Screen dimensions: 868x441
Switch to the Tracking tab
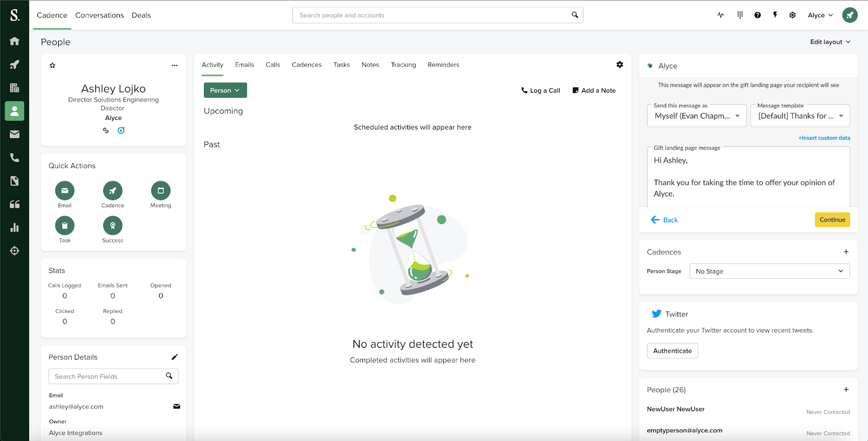point(404,65)
